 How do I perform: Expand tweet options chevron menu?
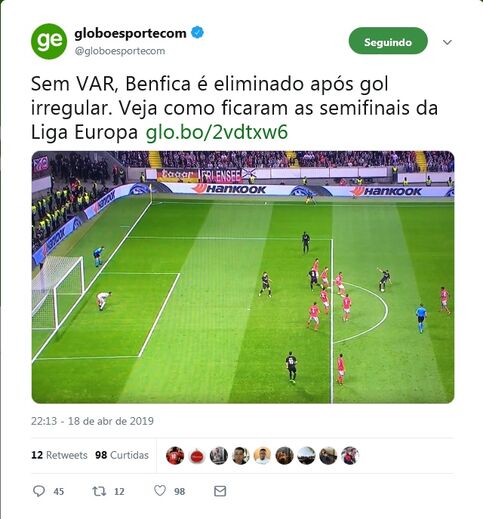(447, 42)
